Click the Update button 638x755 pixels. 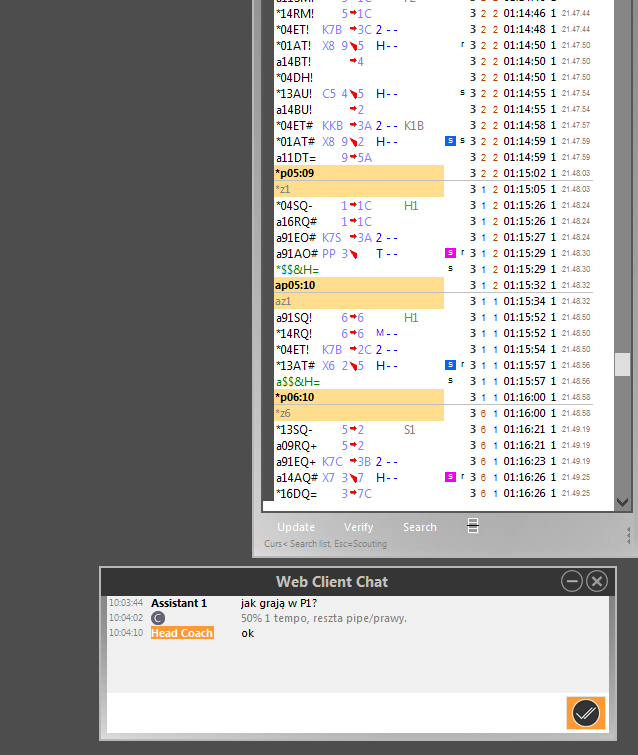click(x=296, y=527)
